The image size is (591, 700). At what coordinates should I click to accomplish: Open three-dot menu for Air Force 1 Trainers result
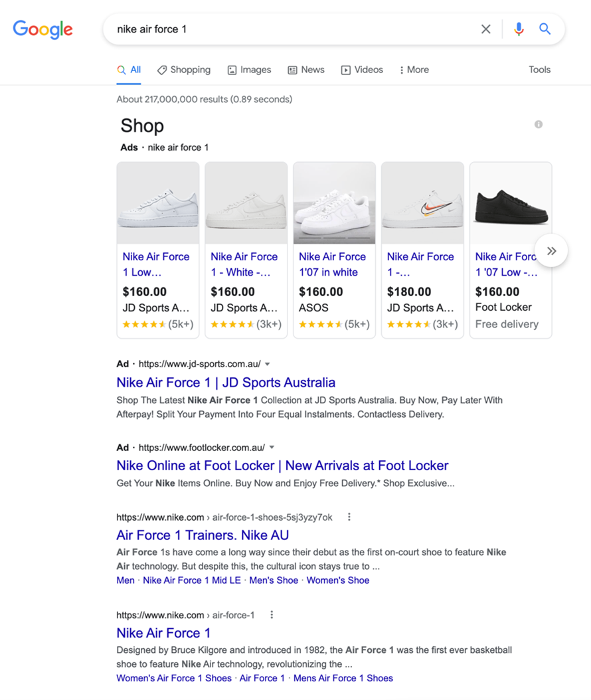[349, 517]
